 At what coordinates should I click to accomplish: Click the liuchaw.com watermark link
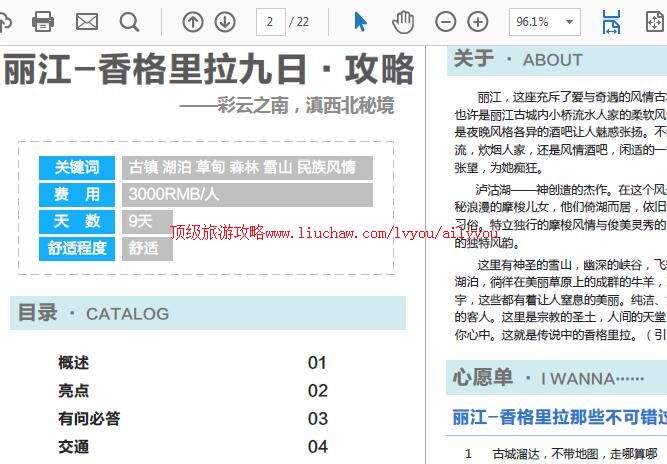click(333, 232)
